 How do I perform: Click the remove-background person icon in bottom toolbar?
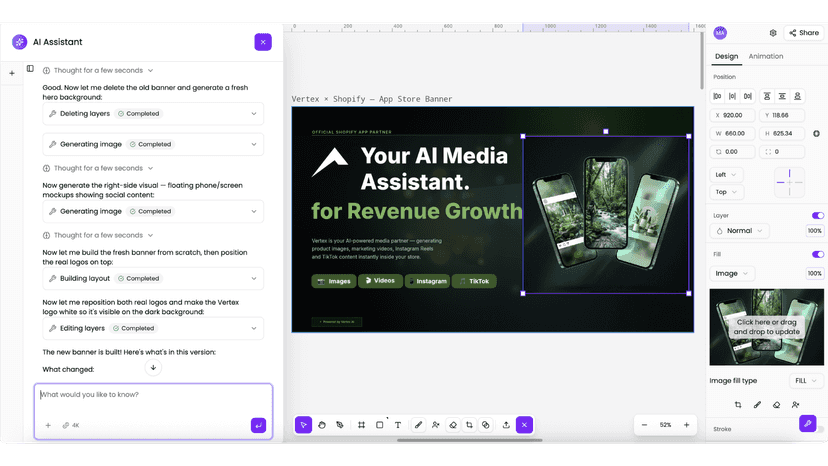436,425
